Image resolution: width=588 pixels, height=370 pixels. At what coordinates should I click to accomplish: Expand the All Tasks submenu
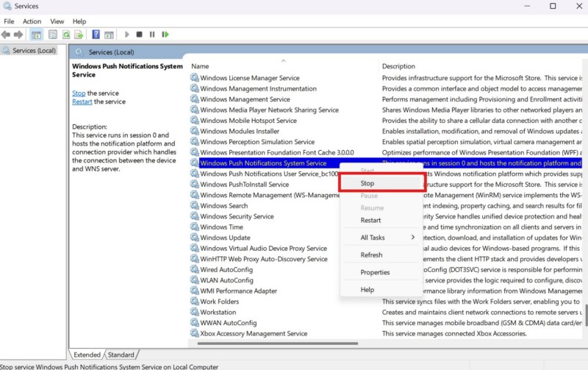pyautogui.click(x=382, y=238)
